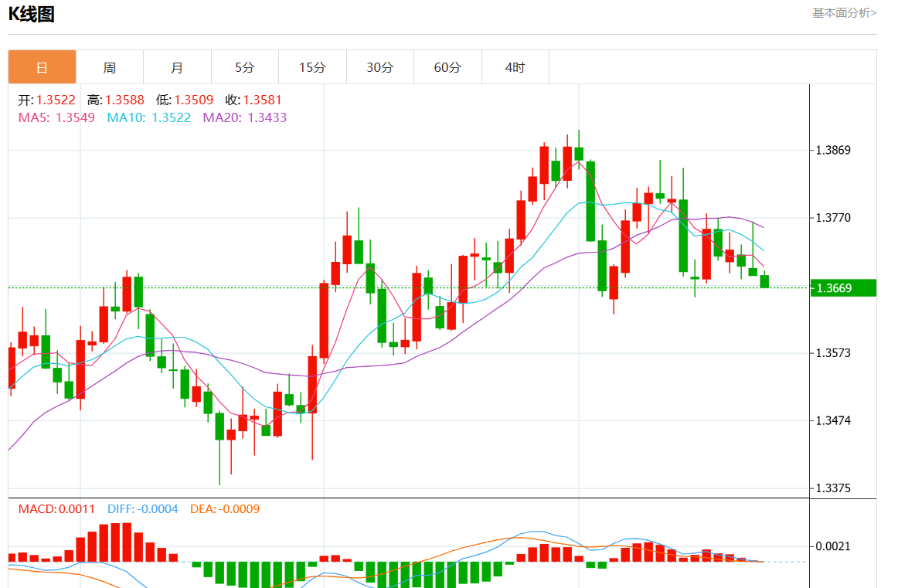Click the 收:1.3581 close value
This screenshot has width=898, height=588.
(x=253, y=100)
